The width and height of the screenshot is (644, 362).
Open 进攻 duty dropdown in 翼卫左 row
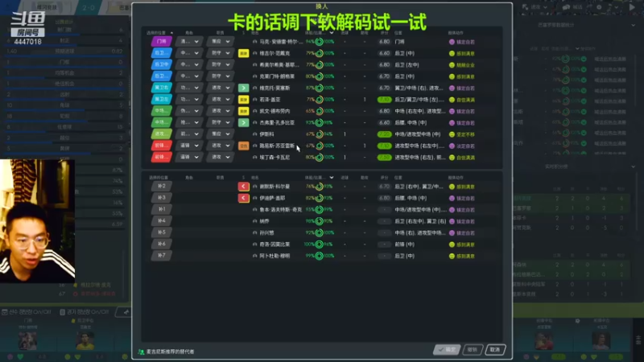220,99
